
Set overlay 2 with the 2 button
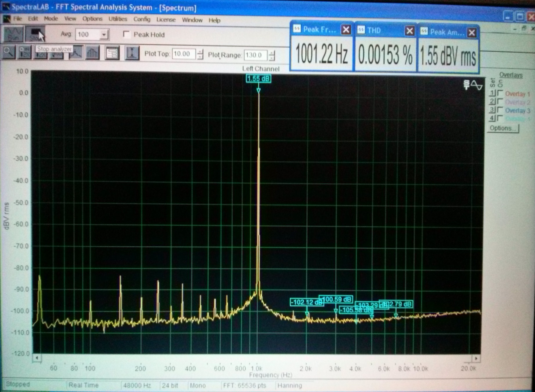coord(492,101)
